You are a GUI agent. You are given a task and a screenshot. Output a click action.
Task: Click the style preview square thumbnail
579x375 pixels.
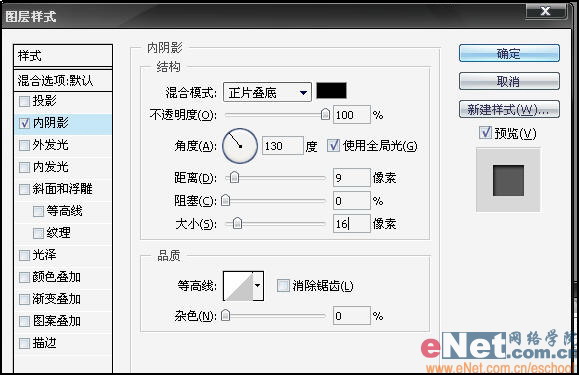[508, 180]
